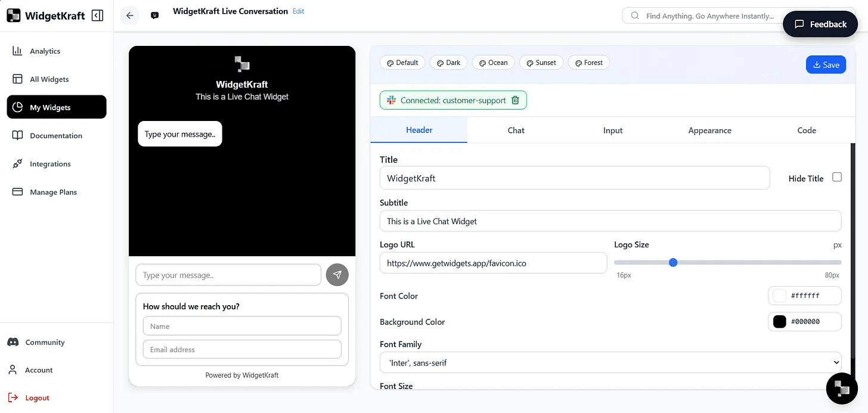Viewport: 868px width, 413px height.
Task: Toggle the Hide Title checkbox
Action: 837,176
